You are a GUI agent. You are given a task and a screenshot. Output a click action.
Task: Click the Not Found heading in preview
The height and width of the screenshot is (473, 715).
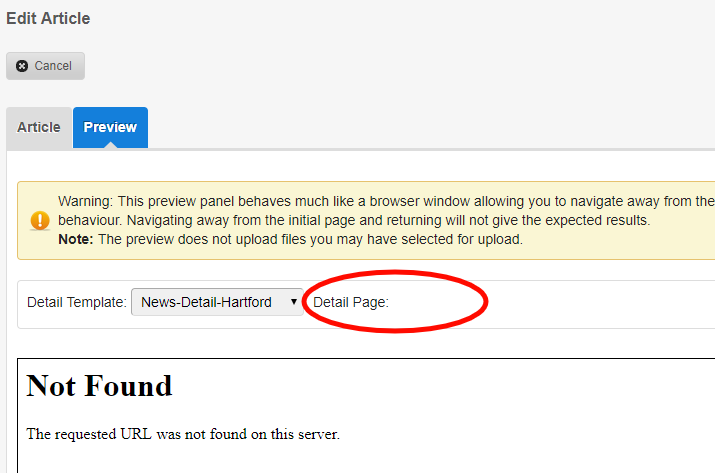point(99,386)
